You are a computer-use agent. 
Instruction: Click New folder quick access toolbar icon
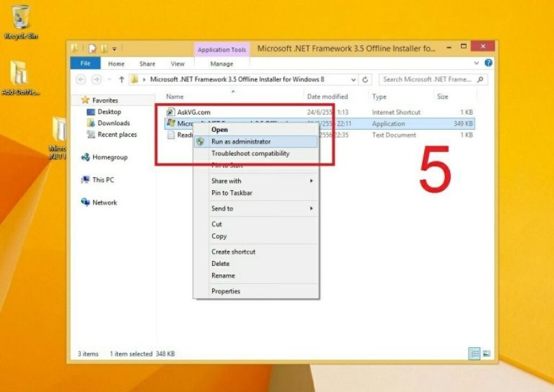point(104,48)
